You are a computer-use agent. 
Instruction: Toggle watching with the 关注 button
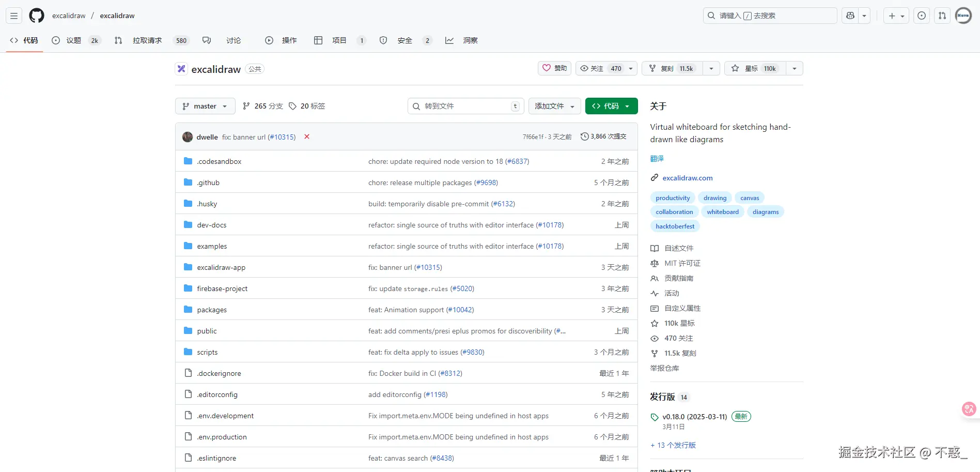coord(600,68)
